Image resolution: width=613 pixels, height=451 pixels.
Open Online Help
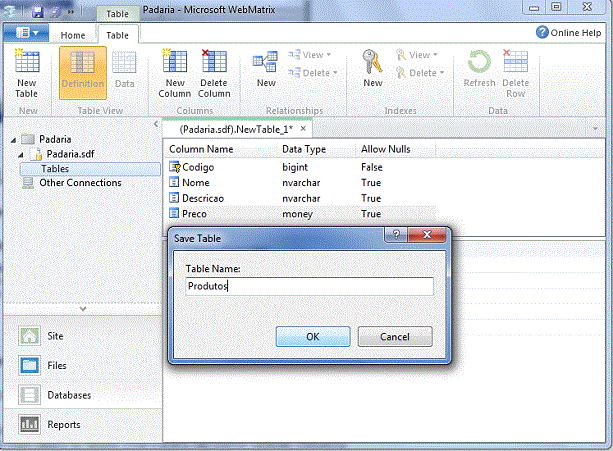click(568, 32)
